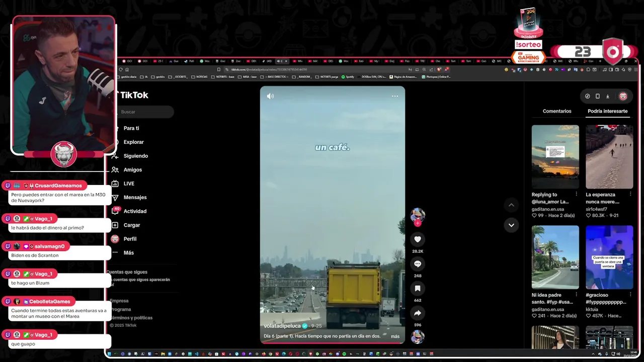The height and width of the screenshot is (362, 644).
Task: Go to previous video with up chevron
Action: coord(511,205)
